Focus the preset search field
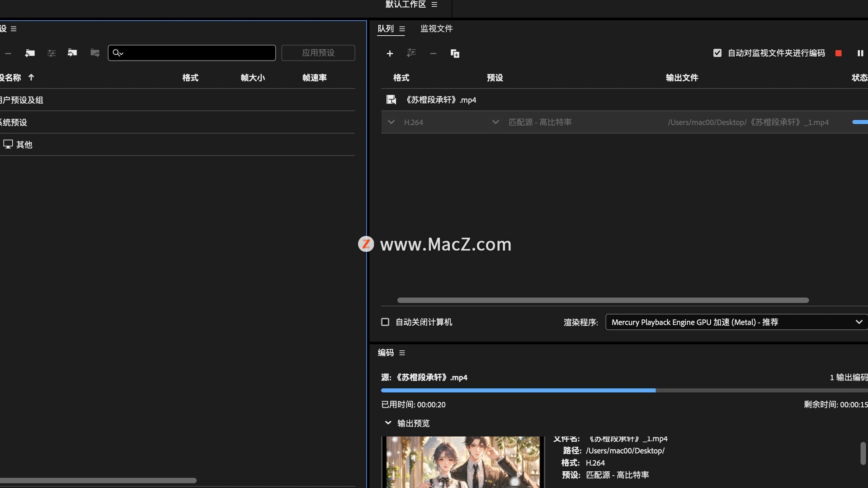The height and width of the screenshot is (488, 868). 192,53
